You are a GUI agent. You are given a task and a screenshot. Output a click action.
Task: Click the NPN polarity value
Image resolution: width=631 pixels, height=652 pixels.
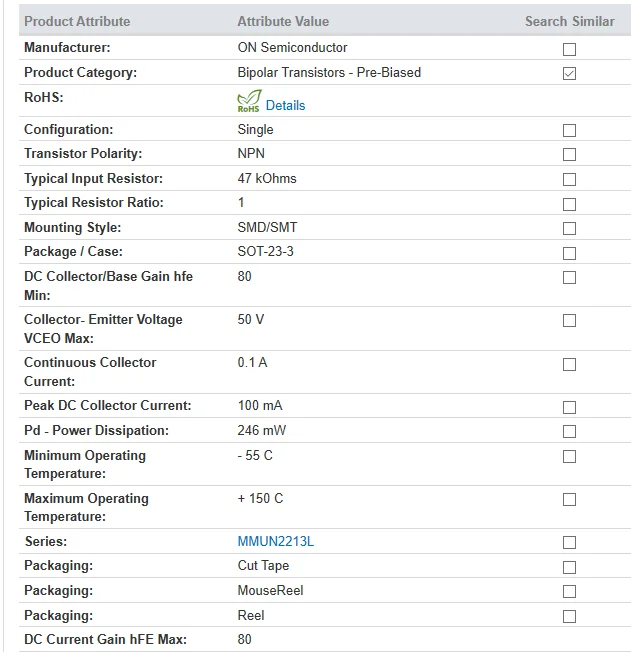point(251,153)
